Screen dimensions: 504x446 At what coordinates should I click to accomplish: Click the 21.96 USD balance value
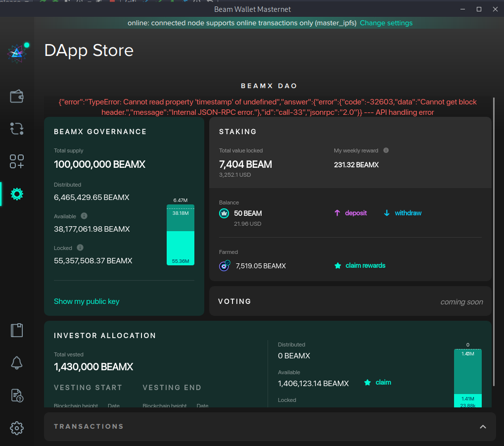[x=247, y=224]
